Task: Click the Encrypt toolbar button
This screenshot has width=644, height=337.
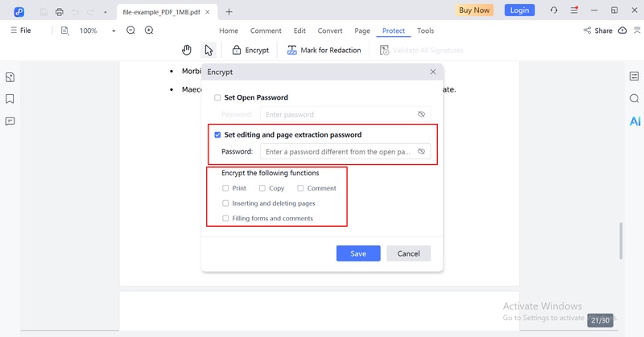Action: pos(250,50)
